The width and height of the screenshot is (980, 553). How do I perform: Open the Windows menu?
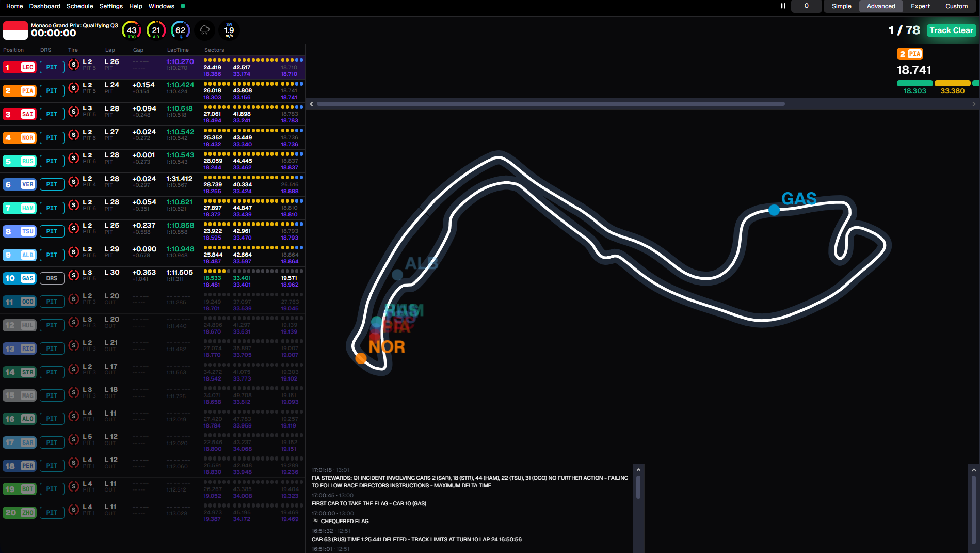point(162,6)
